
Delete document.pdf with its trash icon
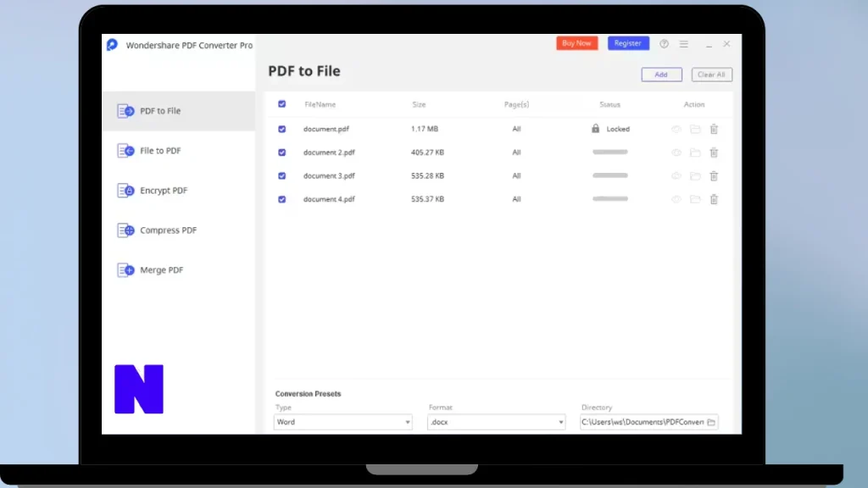point(714,129)
